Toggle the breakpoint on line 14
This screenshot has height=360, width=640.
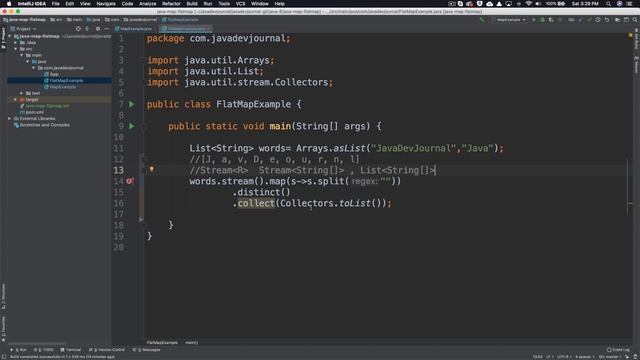click(129, 181)
